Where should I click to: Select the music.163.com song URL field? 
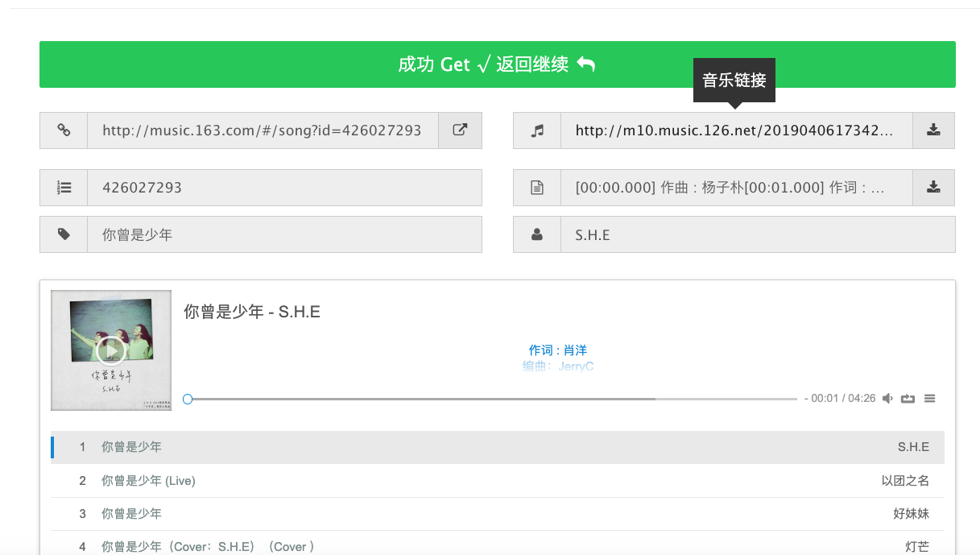(263, 130)
